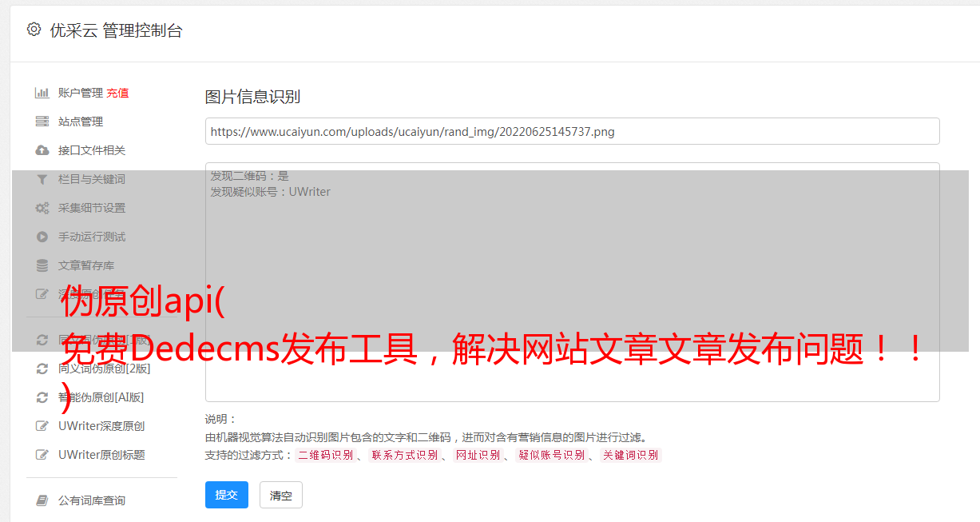Click the cloud upload icon beside 接口文件相关
Screen dimensions: 980x522
click(42, 150)
